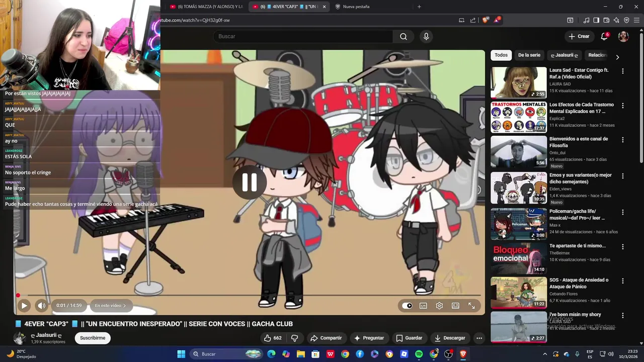Open a new browser tab with plus
This screenshot has height=362, width=644.
(419, 7)
